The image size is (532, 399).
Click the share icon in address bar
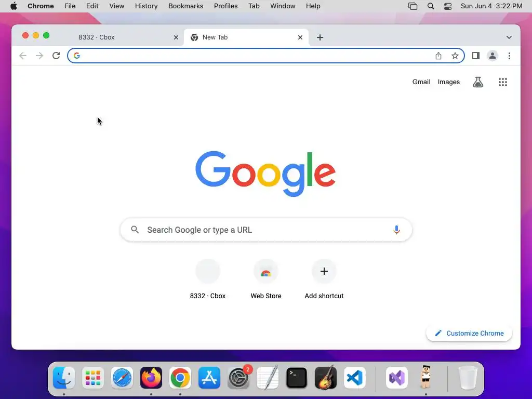(438, 56)
